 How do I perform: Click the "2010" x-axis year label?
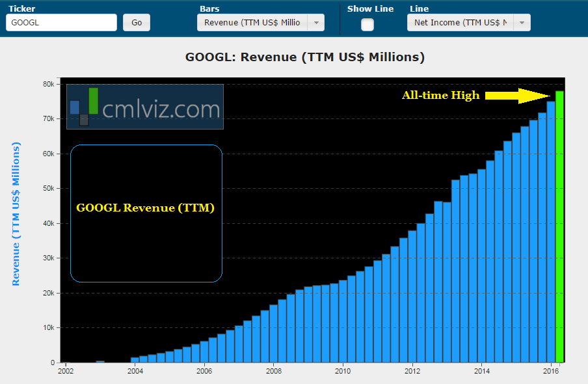point(343,371)
